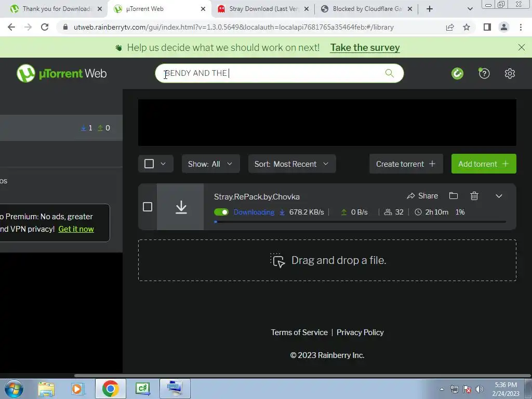Open the Chrome profile icon
Image resolution: width=532 pixels, height=399 pixels.
[x=504, y=27]
